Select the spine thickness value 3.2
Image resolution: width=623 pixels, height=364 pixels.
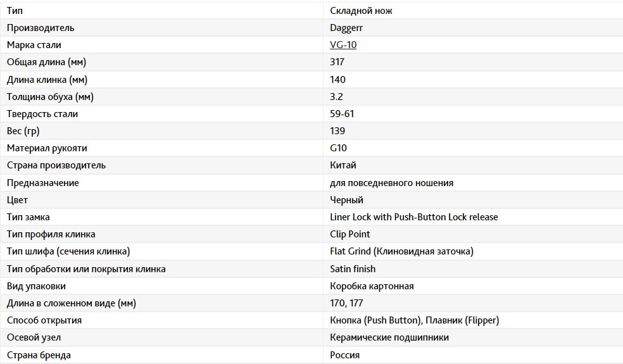click(x=336, y=97)
